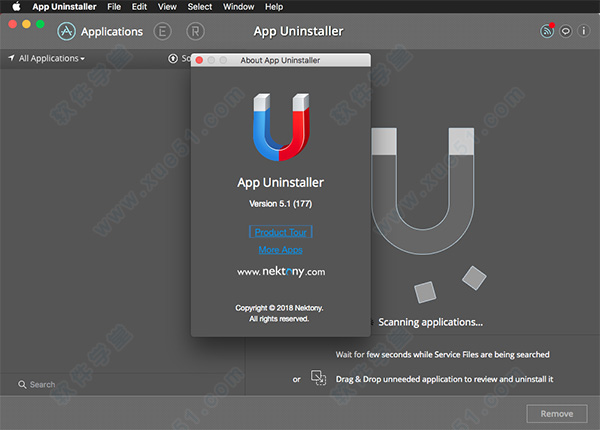
Task: Click the search magnifier icon
Action: coord(22,384)
